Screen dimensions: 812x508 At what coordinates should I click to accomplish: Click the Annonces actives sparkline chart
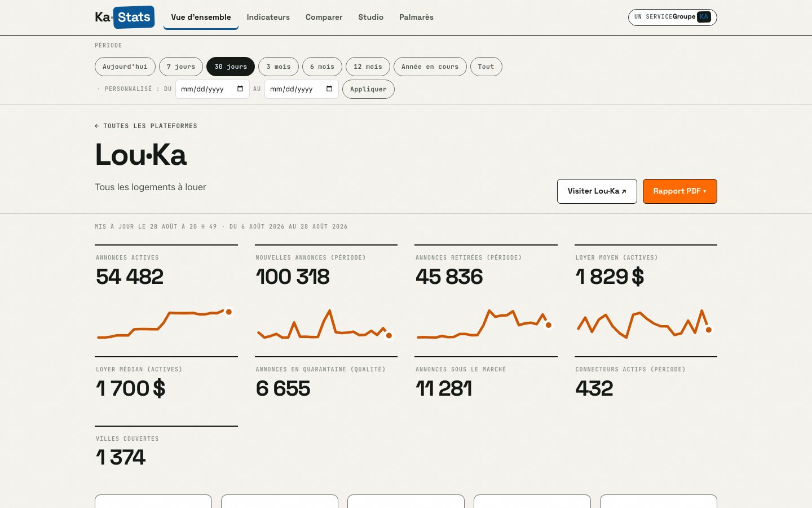(165, 325)
